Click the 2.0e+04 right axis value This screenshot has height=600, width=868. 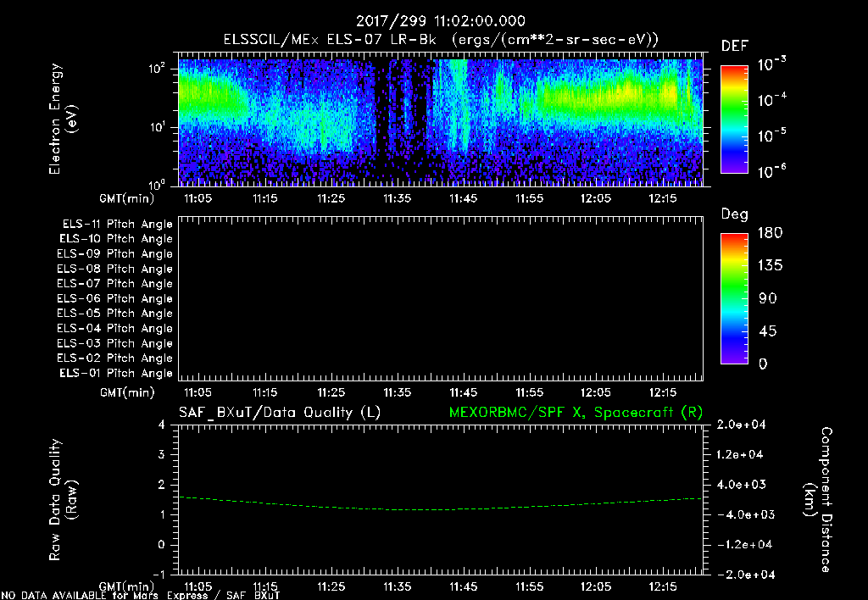point(741,425)
